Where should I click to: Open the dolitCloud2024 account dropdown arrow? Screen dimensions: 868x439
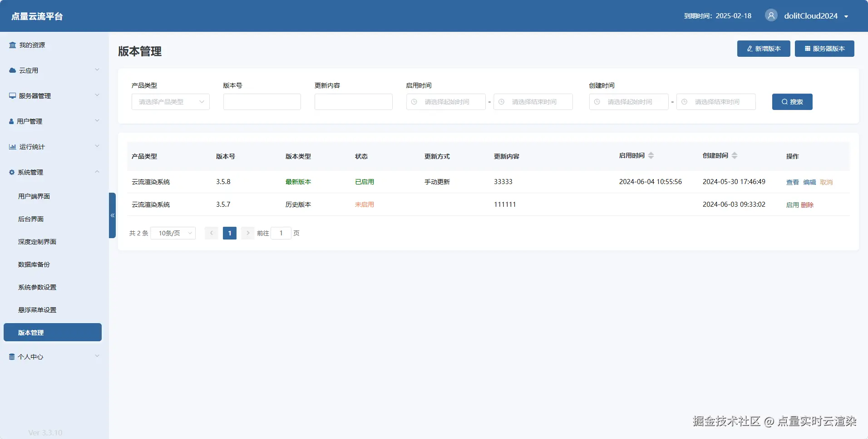point(846,16)
